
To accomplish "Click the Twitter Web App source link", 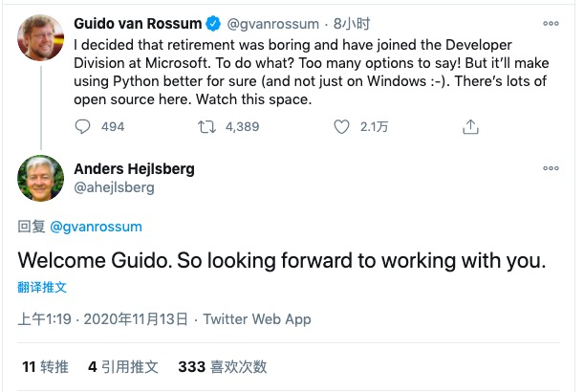I will 257,319.
